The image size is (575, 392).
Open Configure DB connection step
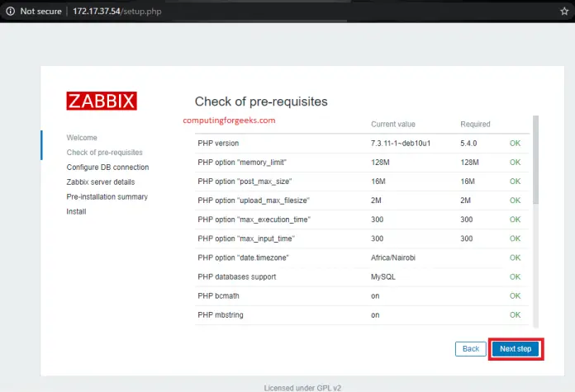(107, 168)
